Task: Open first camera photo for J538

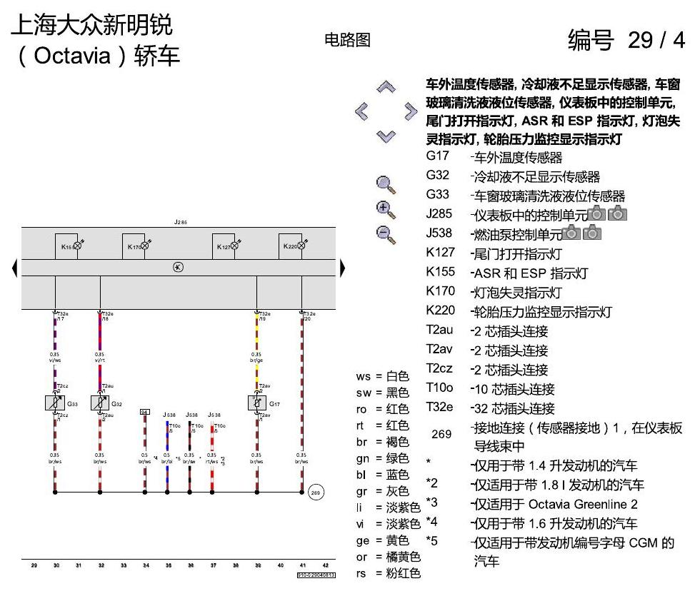Action: pos(571,233)
